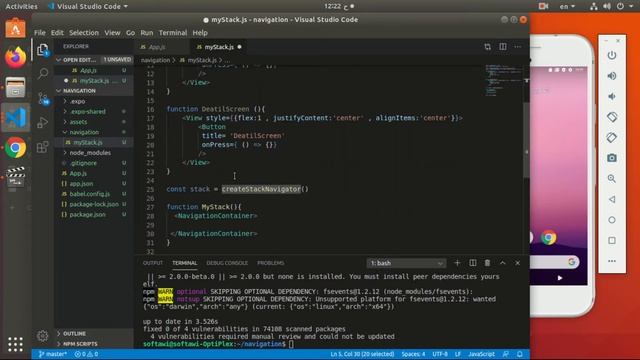Click the UTF-8 encoding indicator
The image size is (640, 360).
[440, 354]
